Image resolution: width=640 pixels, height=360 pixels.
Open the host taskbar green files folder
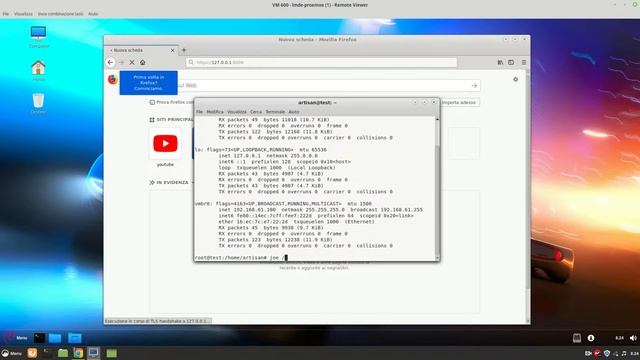[63, 353]
